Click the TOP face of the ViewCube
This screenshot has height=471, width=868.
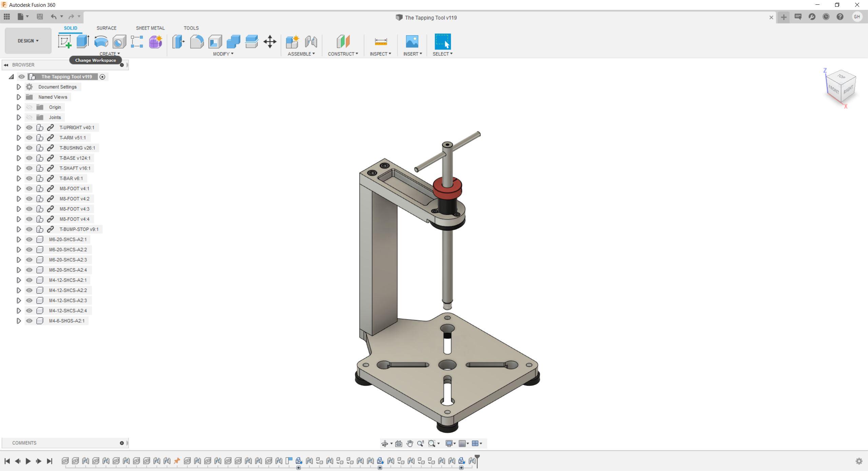[841, 77]
